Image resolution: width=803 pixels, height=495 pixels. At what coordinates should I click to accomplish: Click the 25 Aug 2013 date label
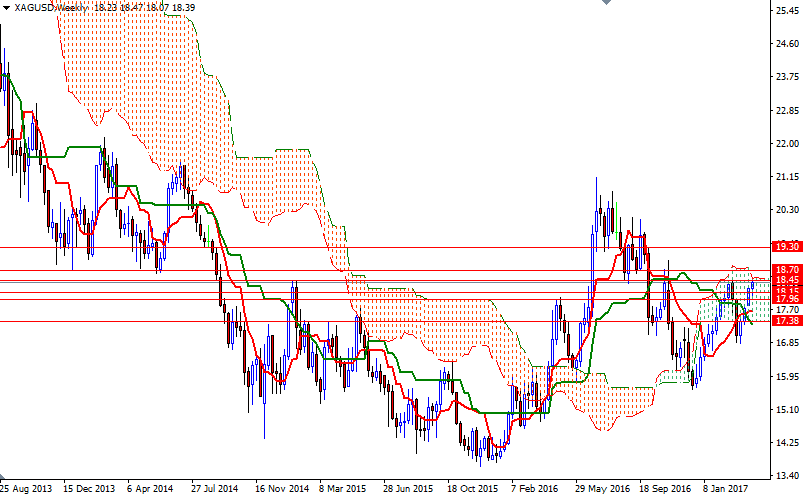tap(26, 489)
